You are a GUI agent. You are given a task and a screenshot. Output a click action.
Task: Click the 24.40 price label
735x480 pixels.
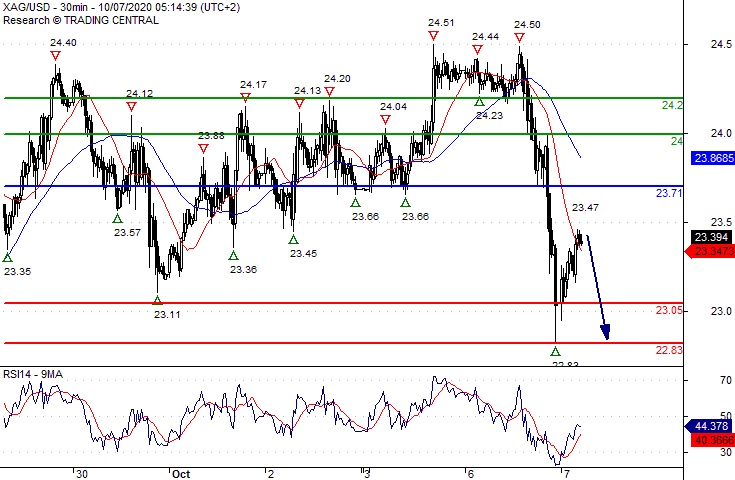point(63,43)
